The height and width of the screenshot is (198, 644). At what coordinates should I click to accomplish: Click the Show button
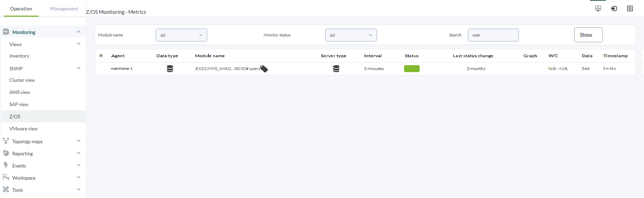(x=589, y=35)
